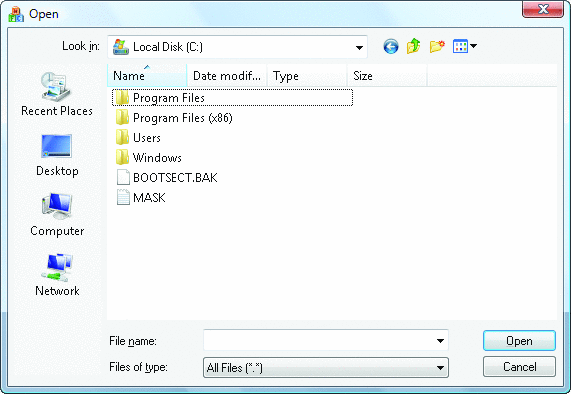Go back using the blue arrow icon
The width and height of the screenshot is (571, 394).
[391, 47]
